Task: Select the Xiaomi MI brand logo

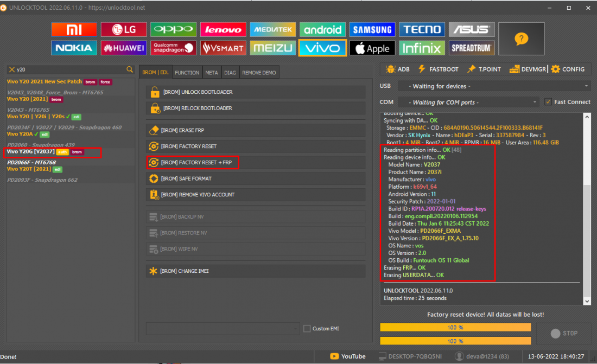Action: (74, 29)
